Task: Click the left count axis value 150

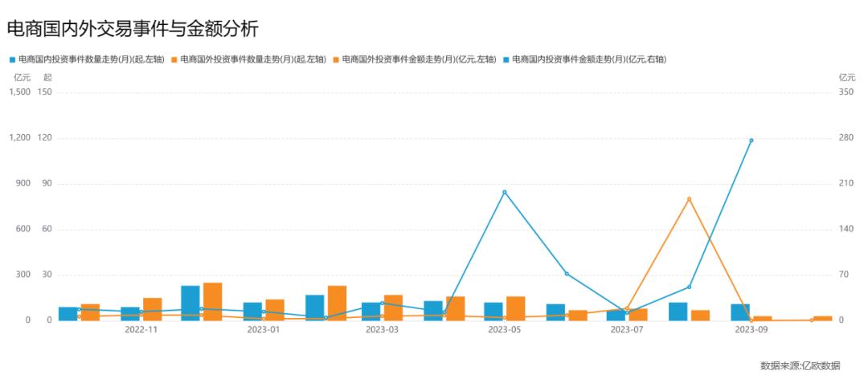Action: tap(44, 92)
